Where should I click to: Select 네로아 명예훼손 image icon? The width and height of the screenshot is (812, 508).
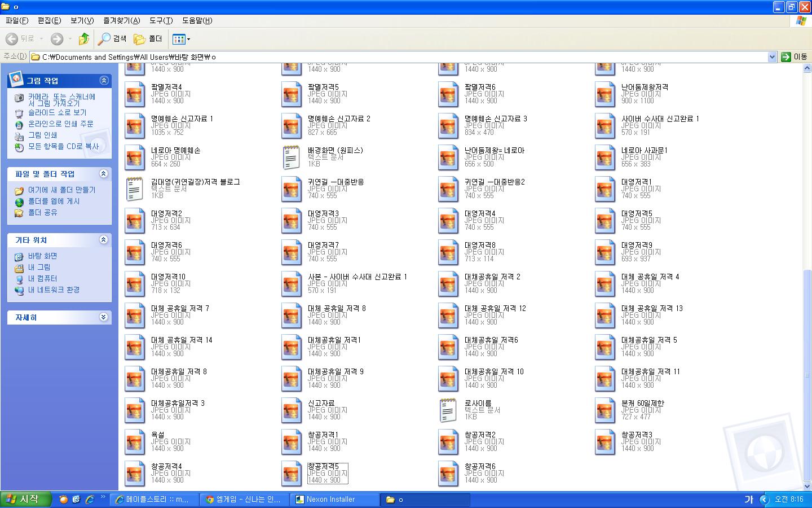tap(135, 157)
